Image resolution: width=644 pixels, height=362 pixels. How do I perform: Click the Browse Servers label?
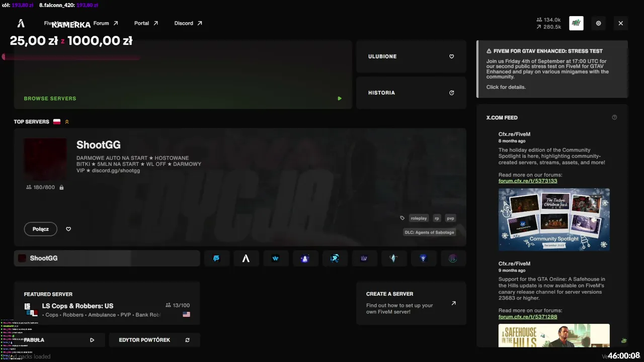(50, 99)
